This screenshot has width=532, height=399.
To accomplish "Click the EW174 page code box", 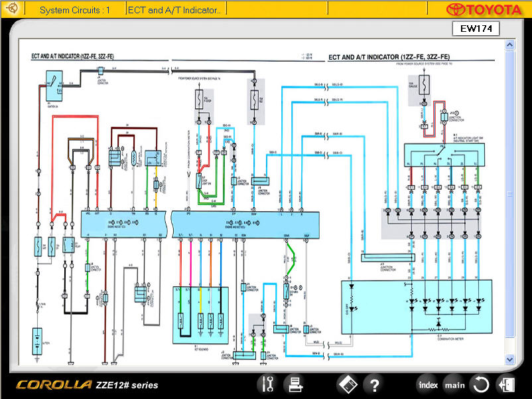I will pyautogui.click(x=476, y=29).
